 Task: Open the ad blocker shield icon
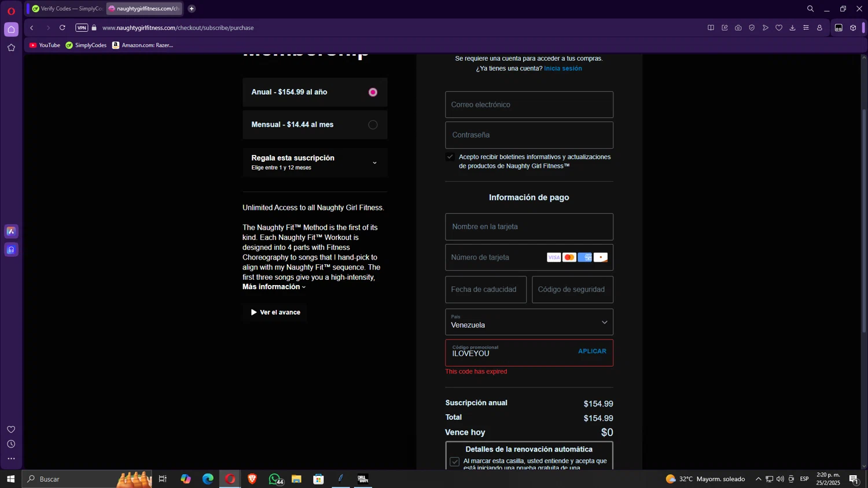[752, 28]
